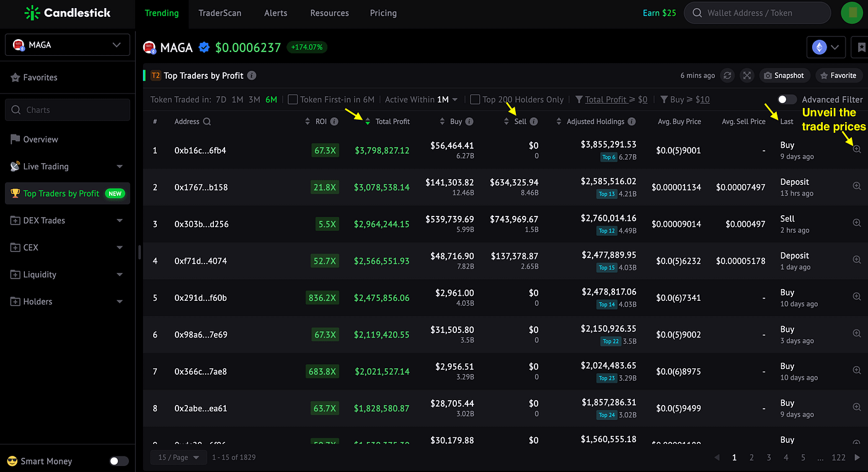The image size is (868, 472).
Task: Toggle the Advanced Filter switch
Action: (x=787, y=99)
